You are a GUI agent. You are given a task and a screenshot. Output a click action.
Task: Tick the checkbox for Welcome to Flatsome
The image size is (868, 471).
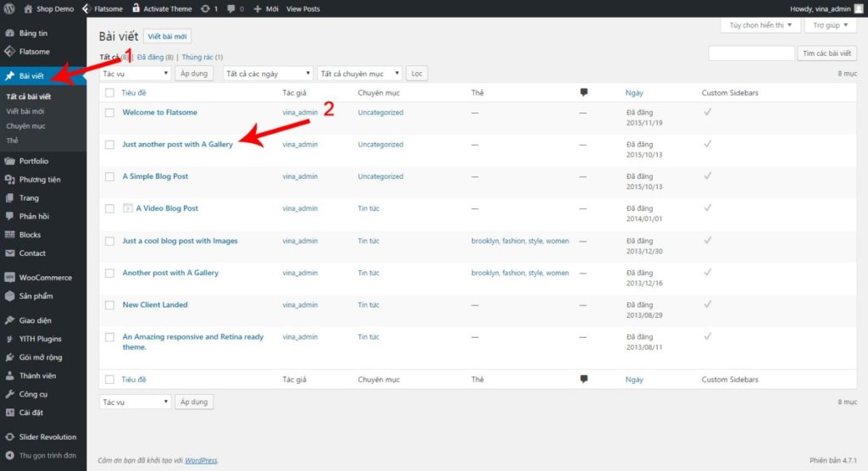(109, 113)
